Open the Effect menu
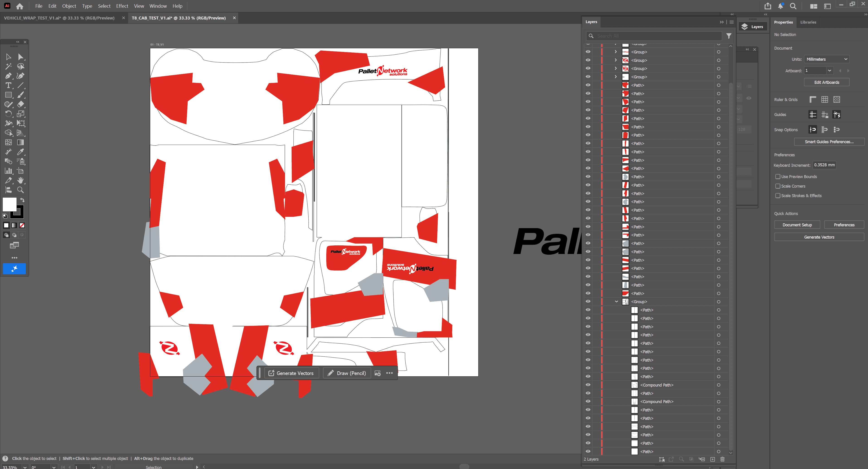Viewport: 868px width, 469px height. [122, 6]
